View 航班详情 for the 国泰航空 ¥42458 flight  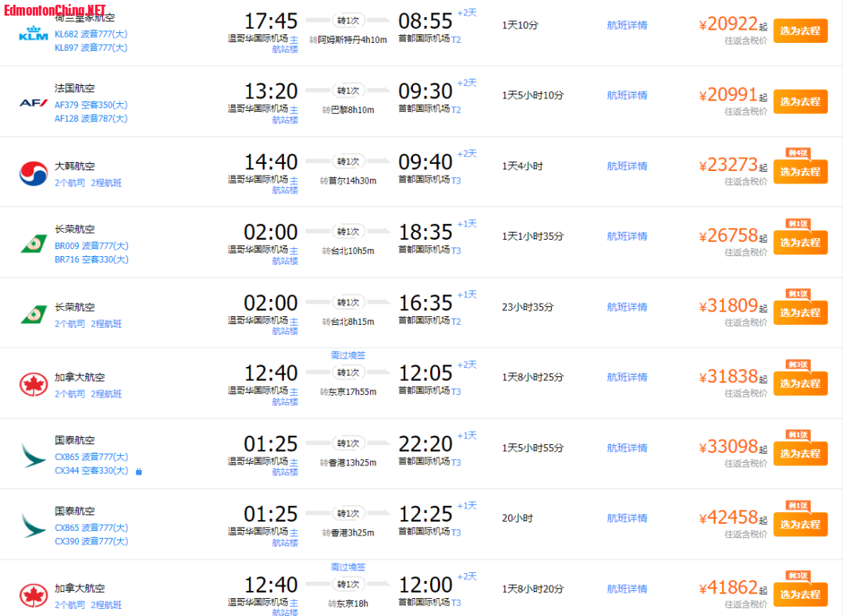pyautogui.click(x=627, y=518)
